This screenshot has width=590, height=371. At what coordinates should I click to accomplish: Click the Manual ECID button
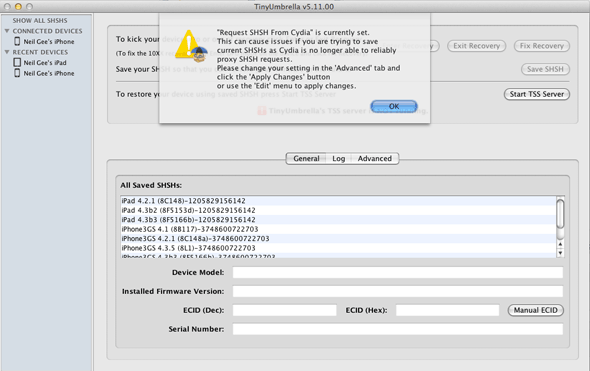pyautogui.click(x=535, y=310)
